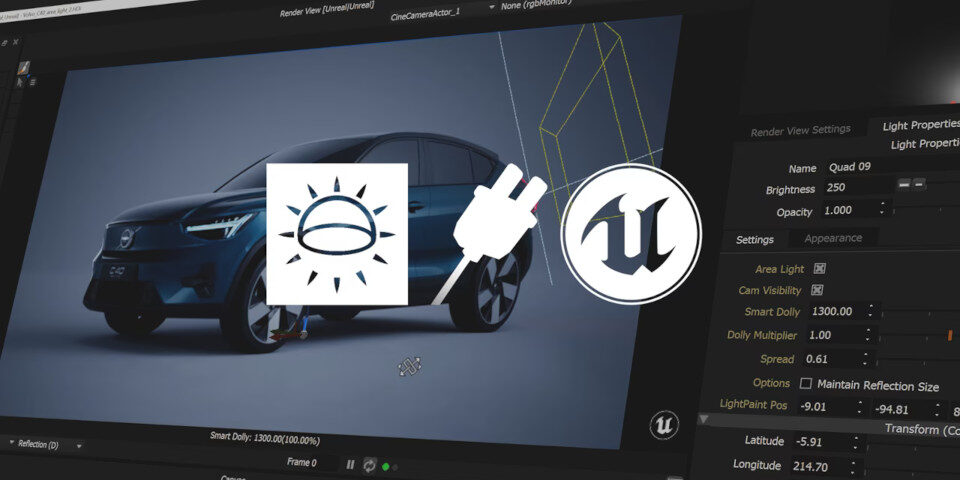
Task: Open the Render View Settings tab
Action: [x=800, y=129]
